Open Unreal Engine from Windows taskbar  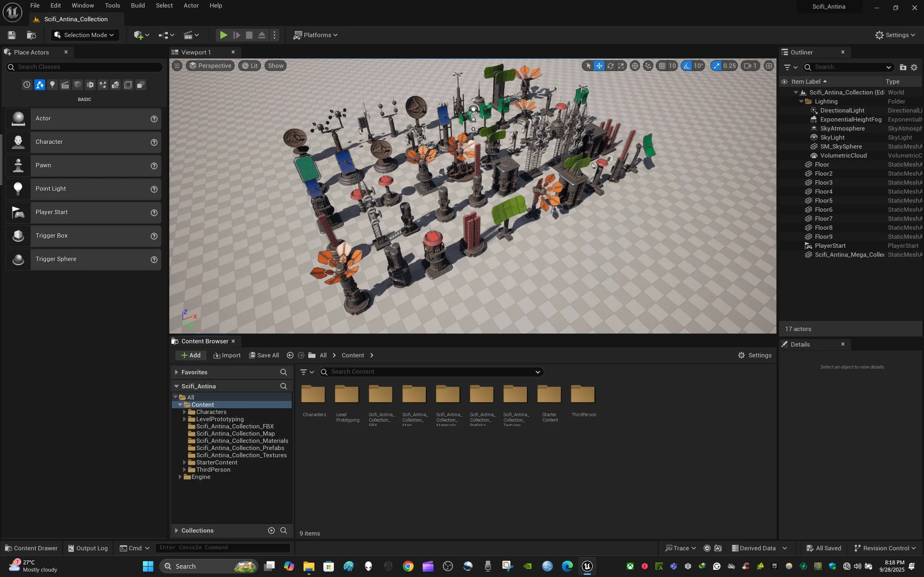tap(587, 566)
